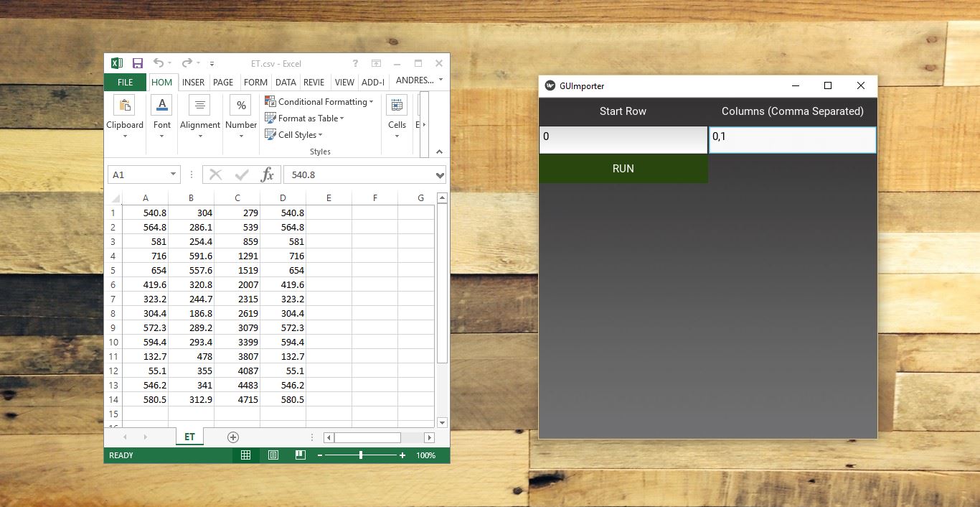Select column B header

[191, 198]
